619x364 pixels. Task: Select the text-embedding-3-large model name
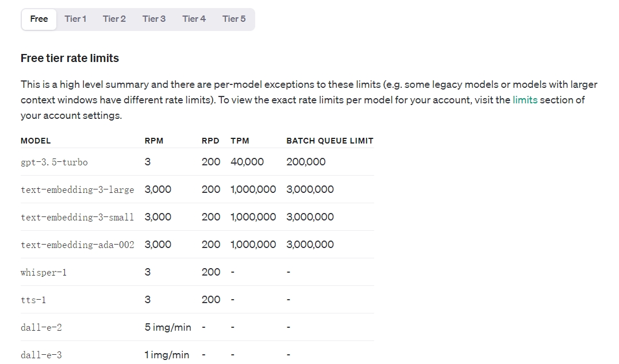coord(78,189)
